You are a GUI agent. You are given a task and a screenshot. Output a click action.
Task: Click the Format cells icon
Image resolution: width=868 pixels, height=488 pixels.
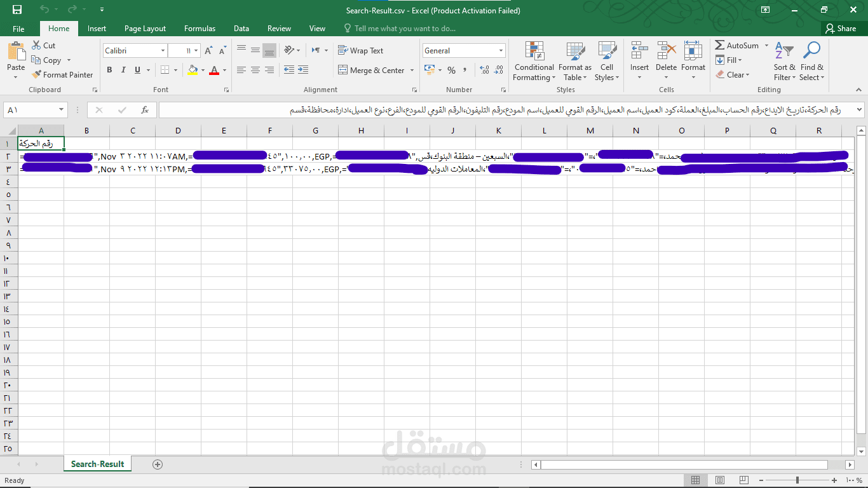click(x=693, y=51)
